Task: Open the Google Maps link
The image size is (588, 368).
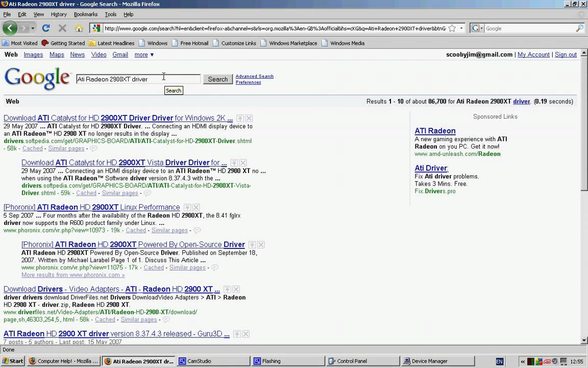Action: click(57, 55)
